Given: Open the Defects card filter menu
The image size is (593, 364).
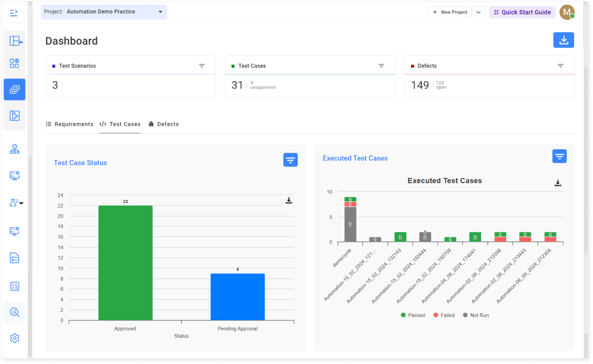Looking at the screenshot, I should click(x=561, y=66).
